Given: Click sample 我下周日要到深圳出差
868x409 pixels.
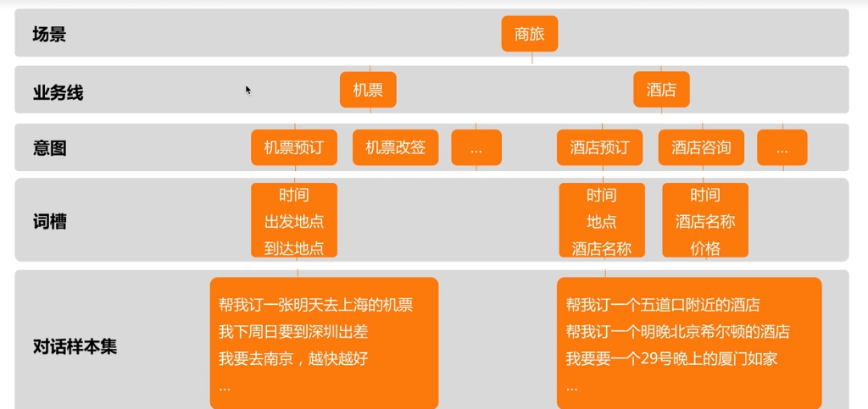Looking at the screenshot, I should click(293, 332).
